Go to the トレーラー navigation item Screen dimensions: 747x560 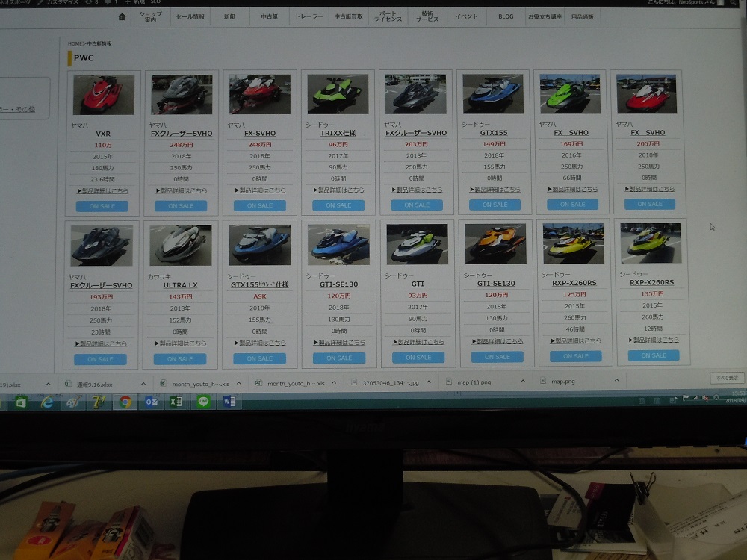click(x=309, y=16)
